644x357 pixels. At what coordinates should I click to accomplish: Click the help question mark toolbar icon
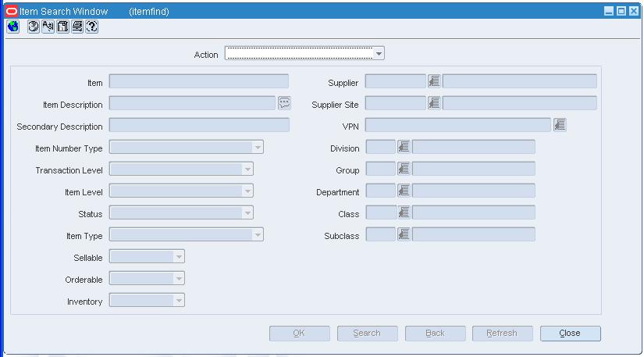pos(92,27)
